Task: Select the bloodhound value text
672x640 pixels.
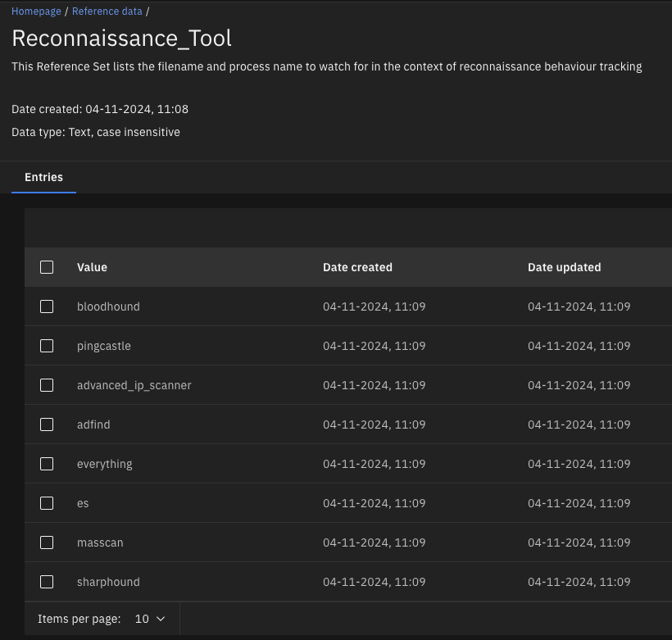Action: click(x=108, y=306)
